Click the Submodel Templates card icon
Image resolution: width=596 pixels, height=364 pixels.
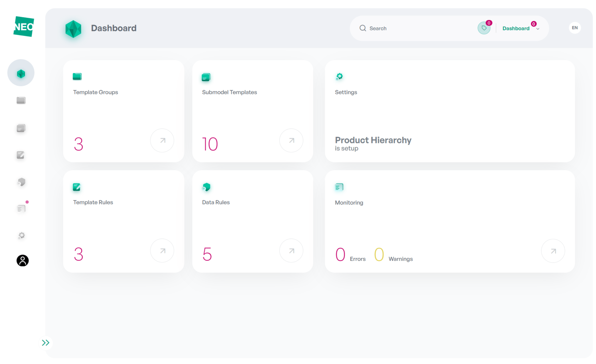pos(206,77)
